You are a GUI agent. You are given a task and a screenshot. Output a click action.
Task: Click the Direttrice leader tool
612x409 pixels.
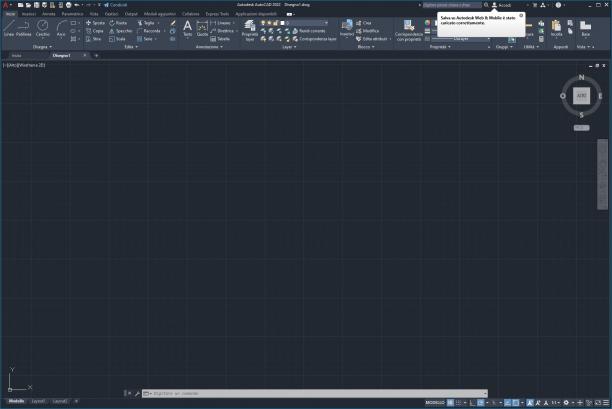pos(222,31)
